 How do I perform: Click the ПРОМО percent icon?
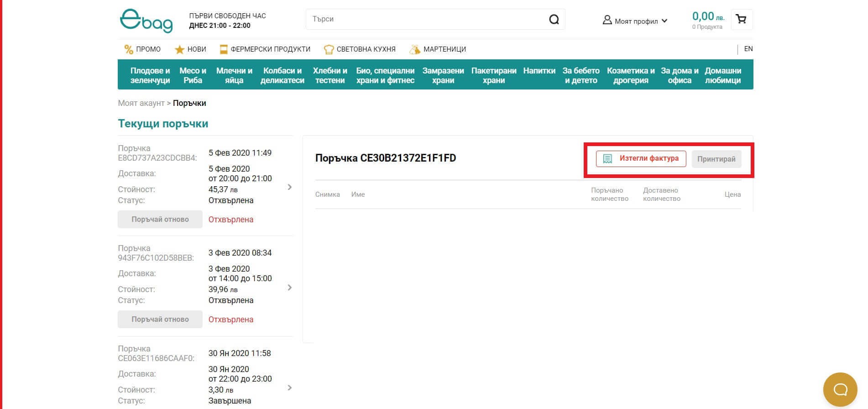129,49
